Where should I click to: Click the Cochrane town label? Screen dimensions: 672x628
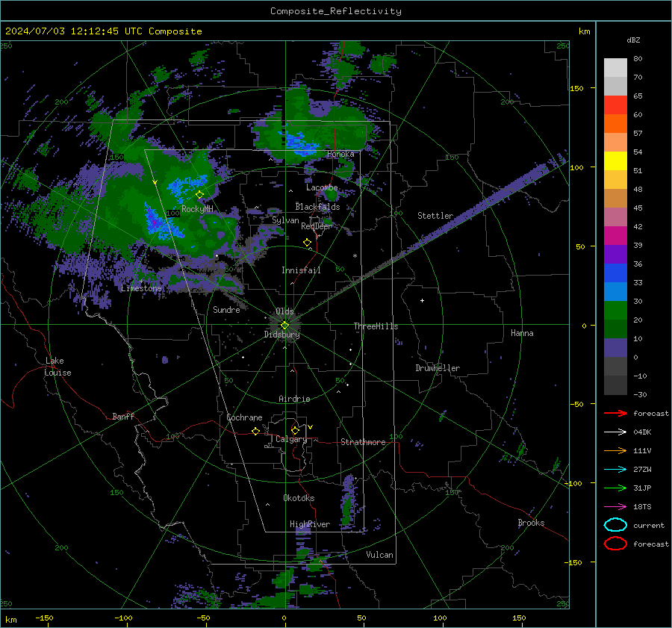point(244,417)
